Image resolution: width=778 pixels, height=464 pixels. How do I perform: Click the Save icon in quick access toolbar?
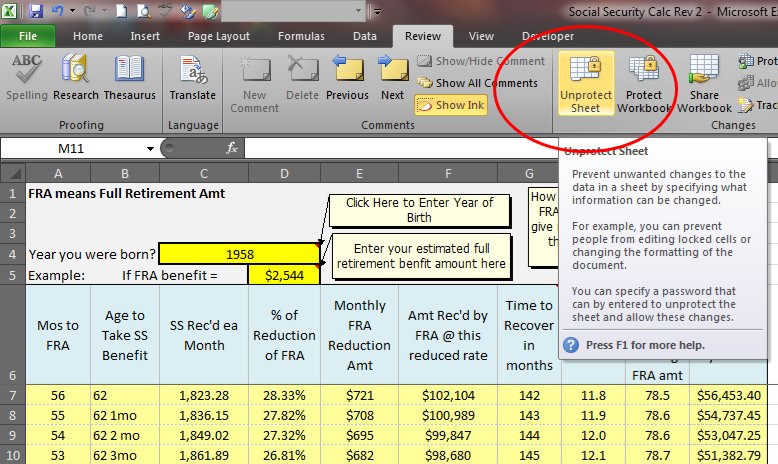coord(35,11)
